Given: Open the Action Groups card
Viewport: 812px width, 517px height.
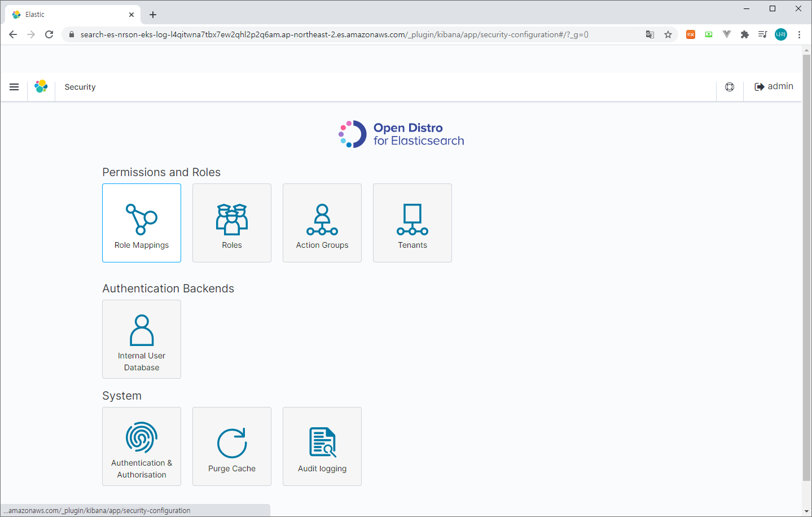Looking at the screenshot, I should (322, 223).
